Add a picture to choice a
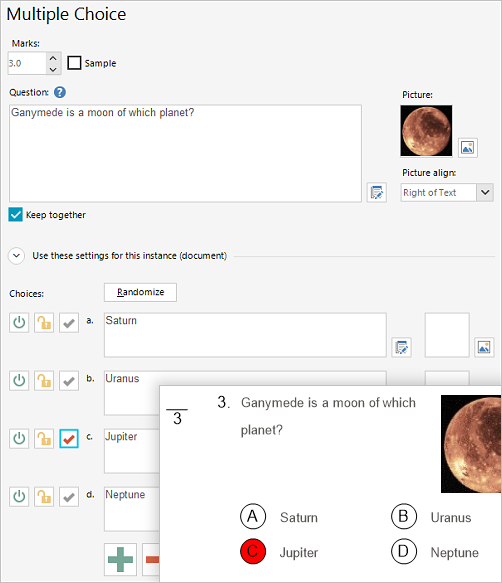 484,347
